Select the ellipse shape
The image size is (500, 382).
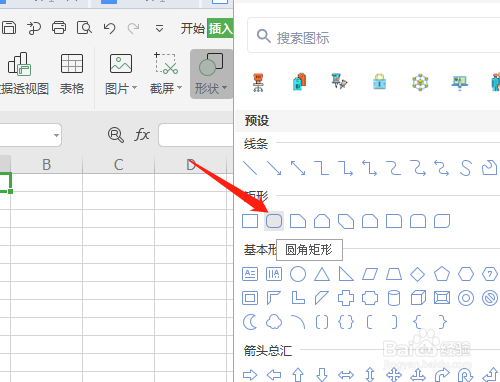(298, 274)
